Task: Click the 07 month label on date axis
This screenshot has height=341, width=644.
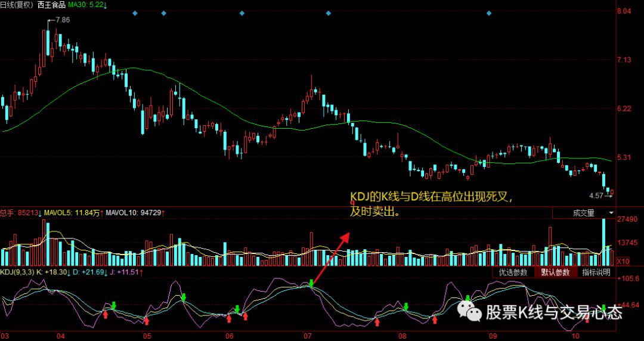Action: coord(308,336)
